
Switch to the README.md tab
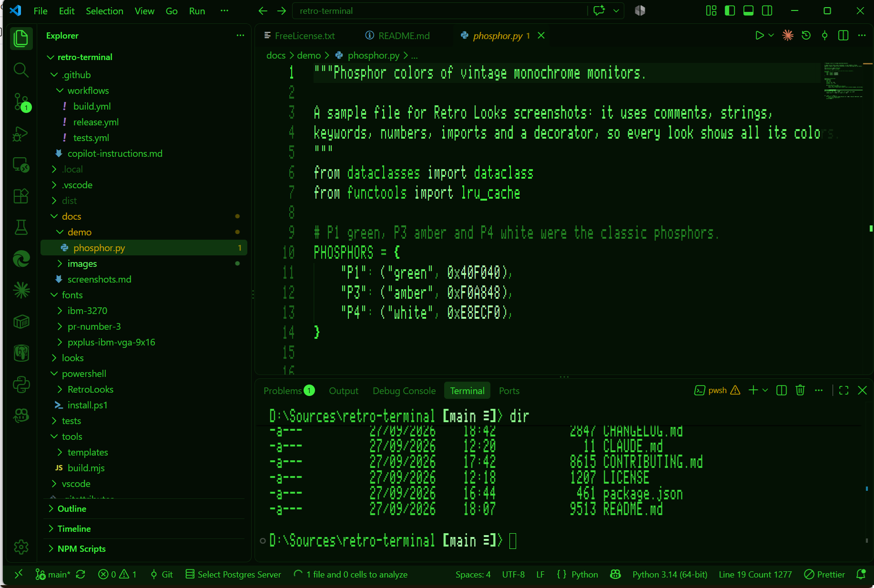coord(397,36)
